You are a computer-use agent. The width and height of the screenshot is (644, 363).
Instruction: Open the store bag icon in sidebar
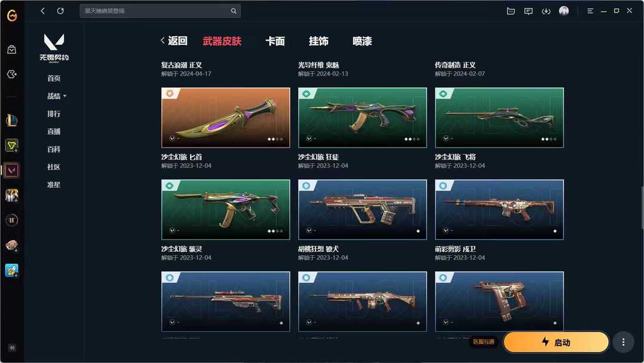tap(11, 50)
